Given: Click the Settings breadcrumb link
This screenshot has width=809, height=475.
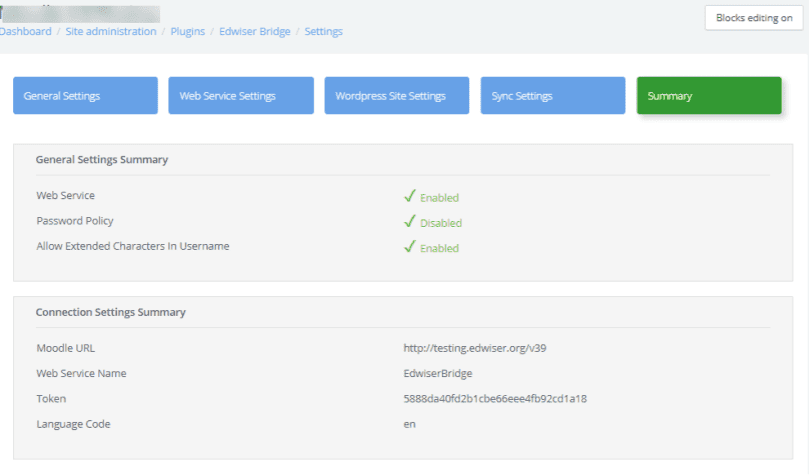Looking at the screenshot, I should coord(323,31).
